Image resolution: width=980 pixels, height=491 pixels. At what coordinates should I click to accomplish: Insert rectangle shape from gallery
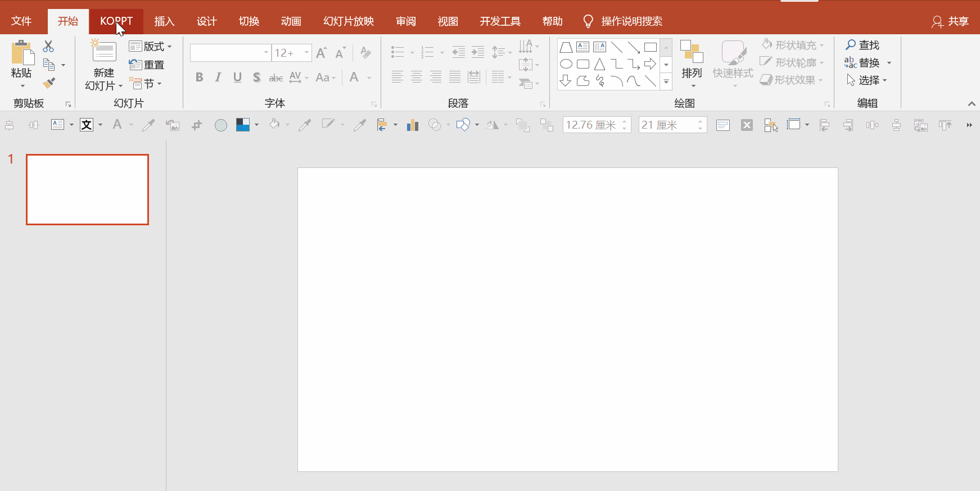(651, 47)
